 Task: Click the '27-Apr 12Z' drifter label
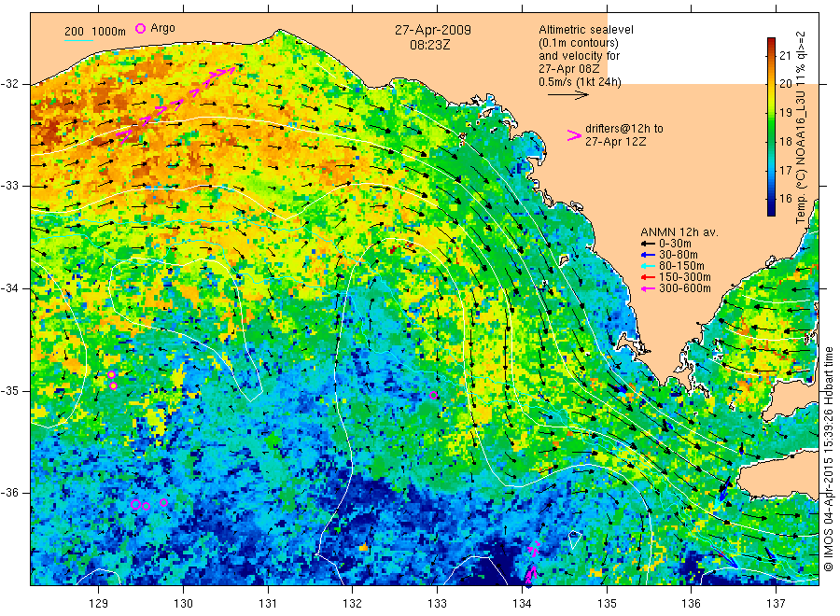coord(616,142)
